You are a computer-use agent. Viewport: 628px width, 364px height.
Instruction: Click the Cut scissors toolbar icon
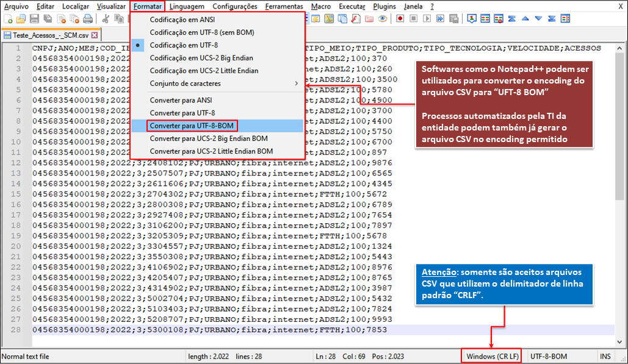(x=105, y=19)
